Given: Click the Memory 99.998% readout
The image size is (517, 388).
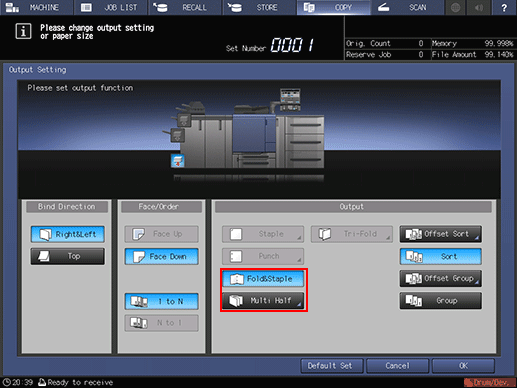Looking at the screenshot, I should [472, 43].
